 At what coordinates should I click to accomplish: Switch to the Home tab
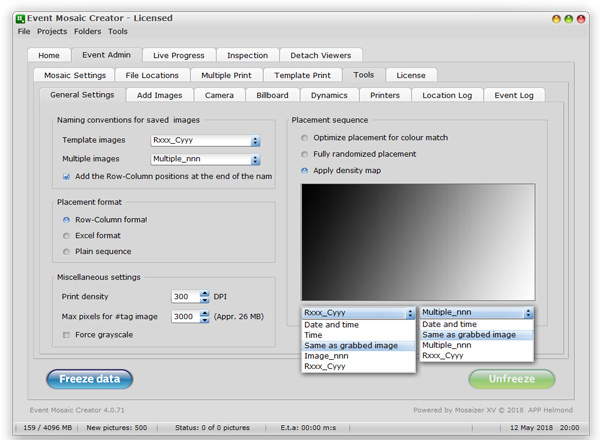(x=49, y=55)
